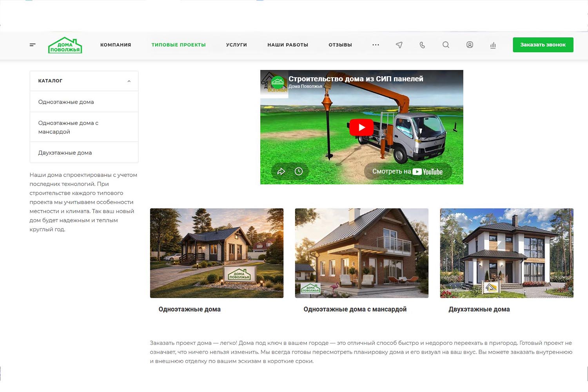This screenshot has width=588, height=392.
Task: Click the video share arrow icon
Action: [281, 171]
